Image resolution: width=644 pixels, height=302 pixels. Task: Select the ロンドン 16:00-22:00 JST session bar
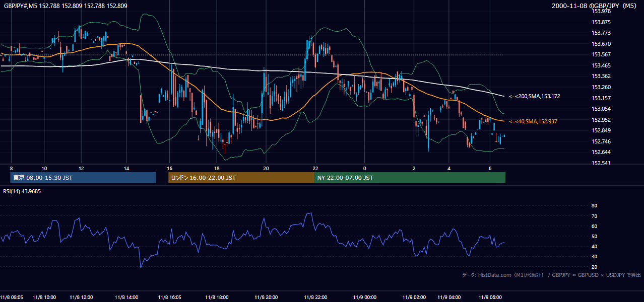pos(241,178)
